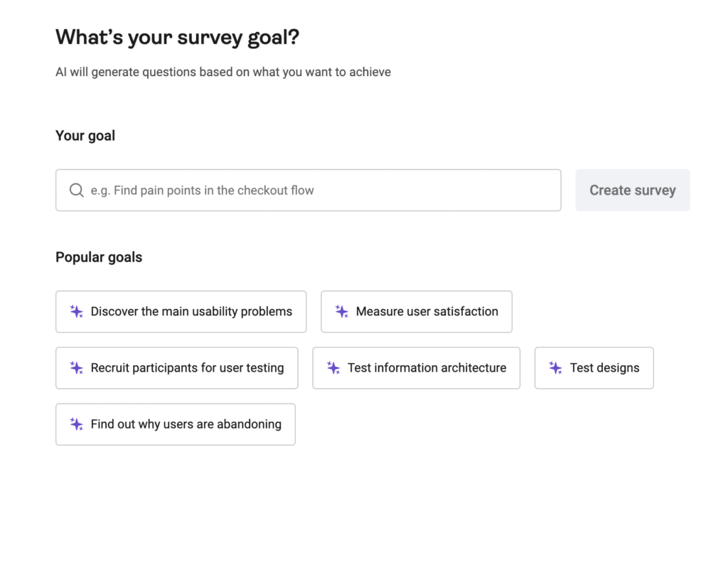Pick 'Recruit participants for user testing' goal
Viewport: 728px width, 567px height.
(x=187, y=368)
